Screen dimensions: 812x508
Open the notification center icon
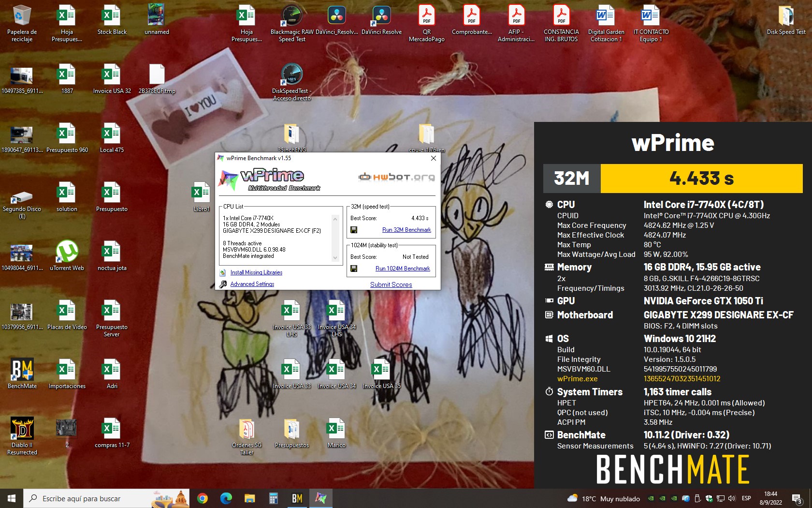click(x=797, y=498)
